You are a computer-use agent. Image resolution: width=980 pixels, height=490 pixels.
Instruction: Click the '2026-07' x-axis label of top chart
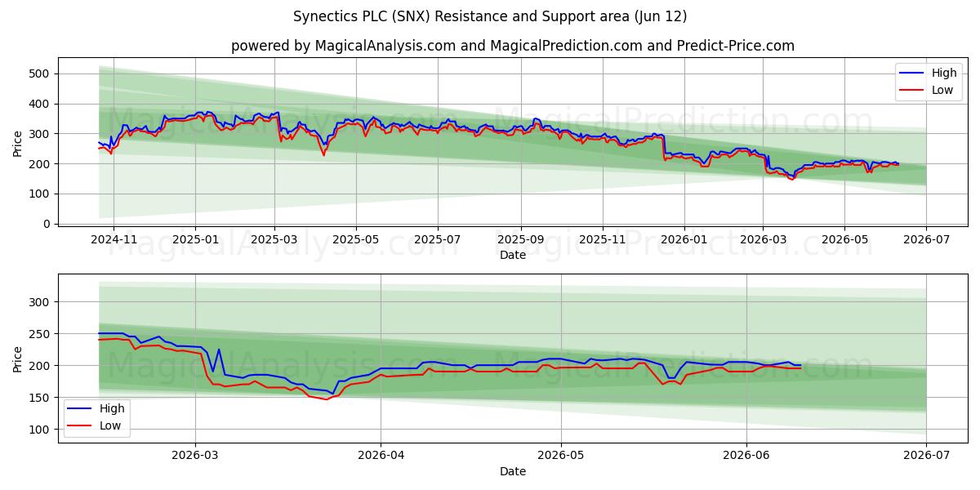pos(926,241)
